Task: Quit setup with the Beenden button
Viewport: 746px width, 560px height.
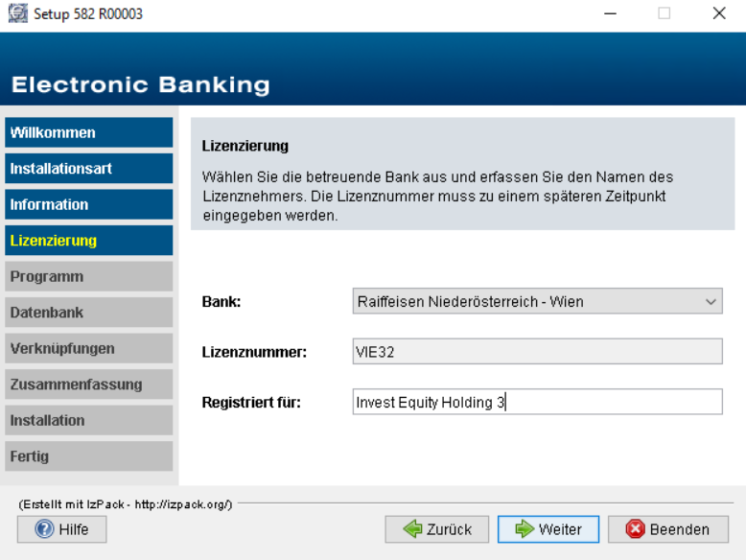Action: click(668, 529)
